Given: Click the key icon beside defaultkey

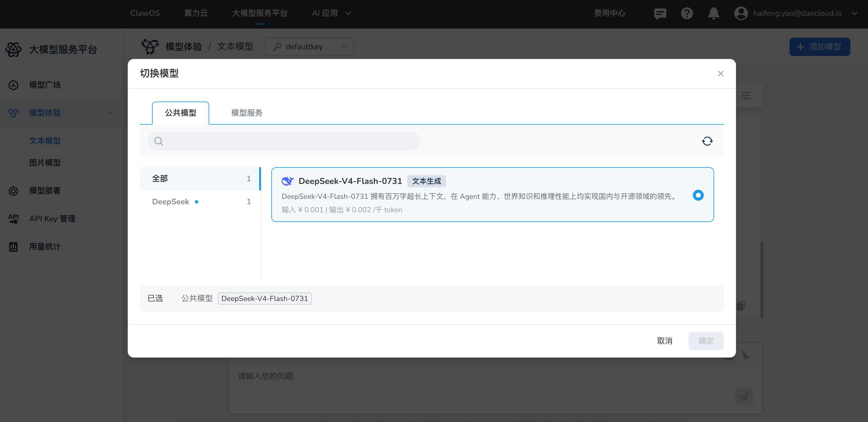Looking at the screenshot, I should point(277,47).
